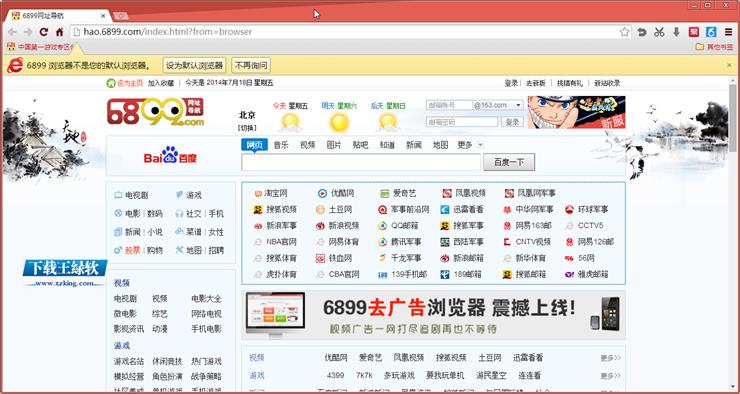Dismiss the default browser notification bar
The image size is (740, 394).
[x=729, y=65]
